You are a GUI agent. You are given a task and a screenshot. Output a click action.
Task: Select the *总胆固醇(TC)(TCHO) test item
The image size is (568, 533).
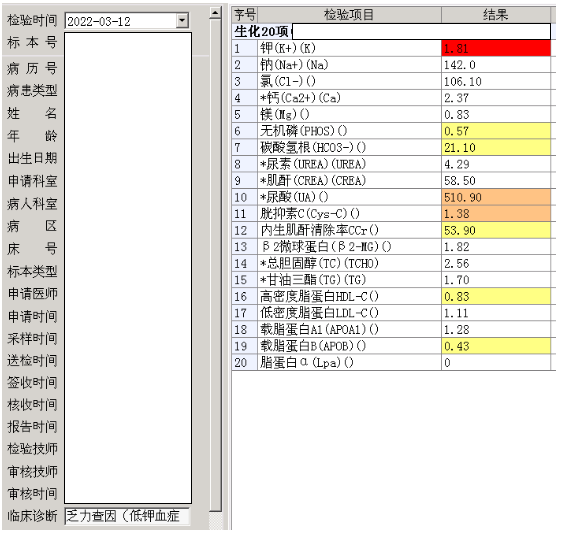(x=349, y=263)
